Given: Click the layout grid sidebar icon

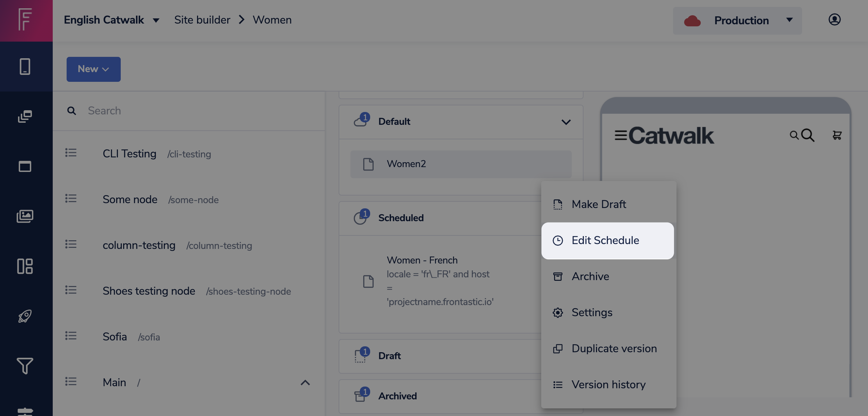Looking at the screenshot, I should (25, 266).
